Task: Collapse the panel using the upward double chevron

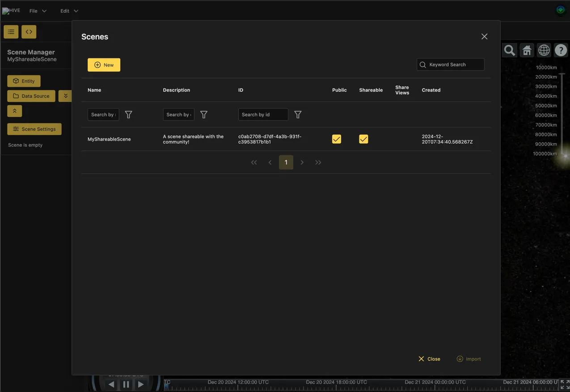Action: tap(14, 110)
